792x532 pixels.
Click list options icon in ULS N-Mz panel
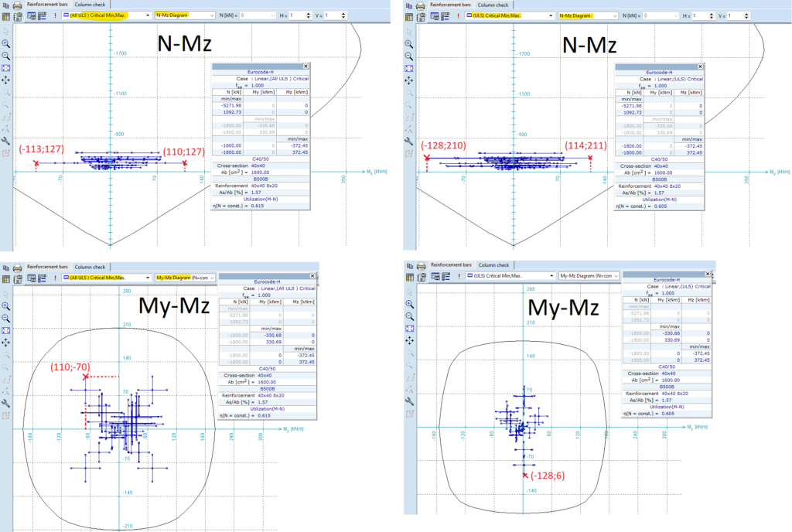pos(445,17)
